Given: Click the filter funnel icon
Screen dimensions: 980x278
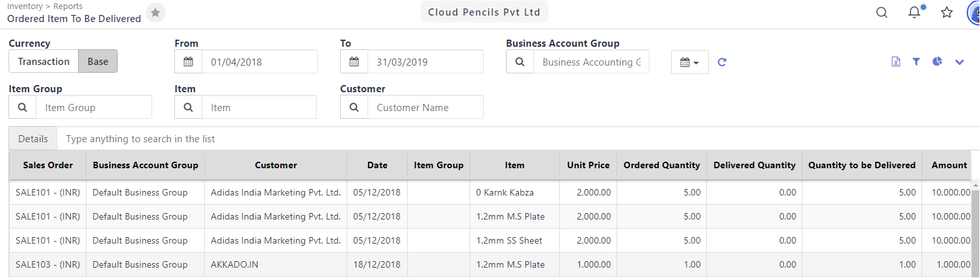Looking at the screenshot, I should 916,62.
